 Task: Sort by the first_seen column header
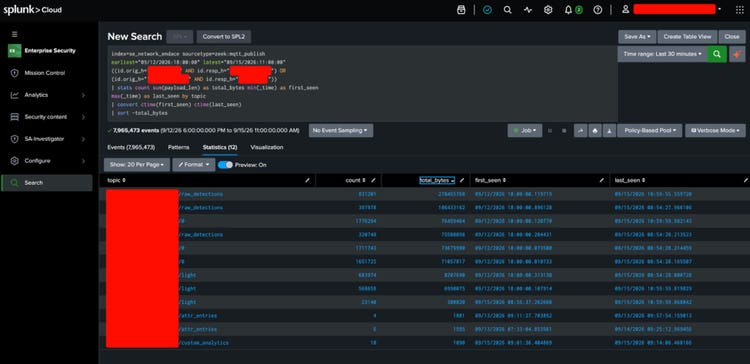click(x=490, y=180)
